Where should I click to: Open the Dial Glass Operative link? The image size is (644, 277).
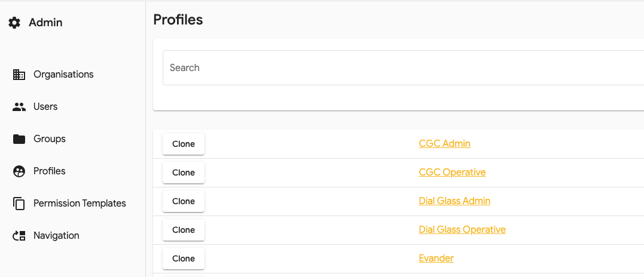coord(462,230)
